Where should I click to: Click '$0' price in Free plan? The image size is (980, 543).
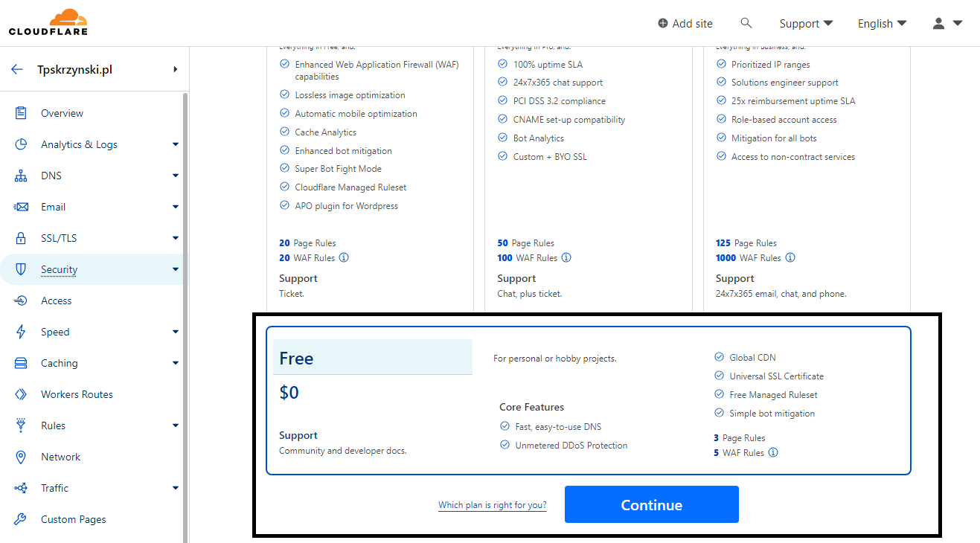point(289,393)
